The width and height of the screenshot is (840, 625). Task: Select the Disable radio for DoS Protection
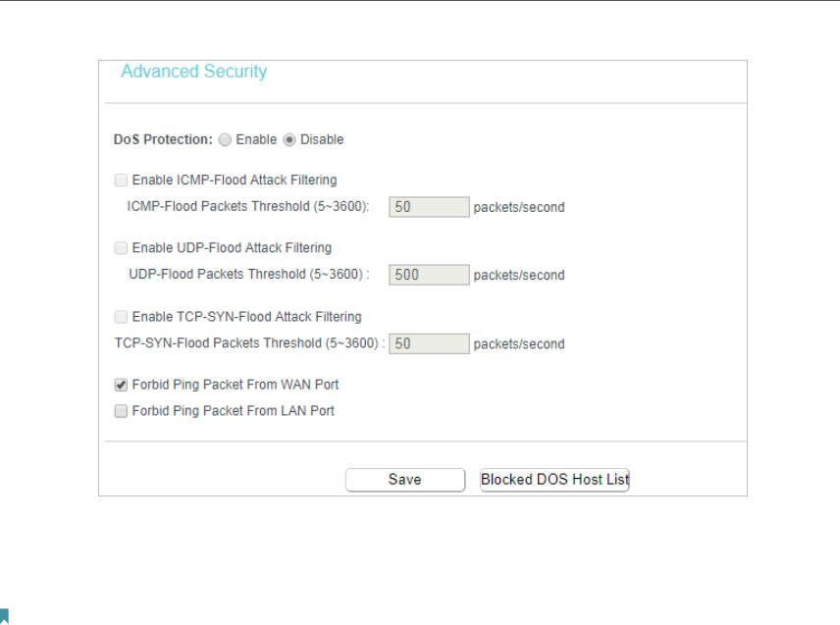click(289, 139)
